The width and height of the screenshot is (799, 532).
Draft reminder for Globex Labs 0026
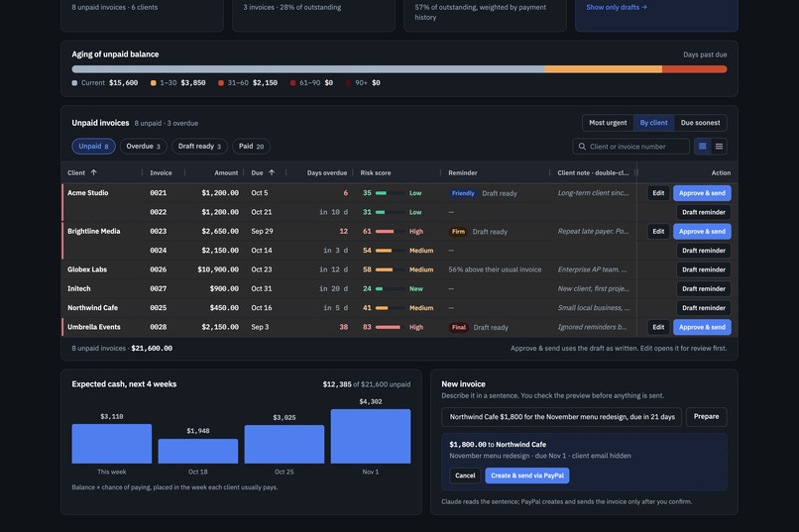[x=704, y=269]
